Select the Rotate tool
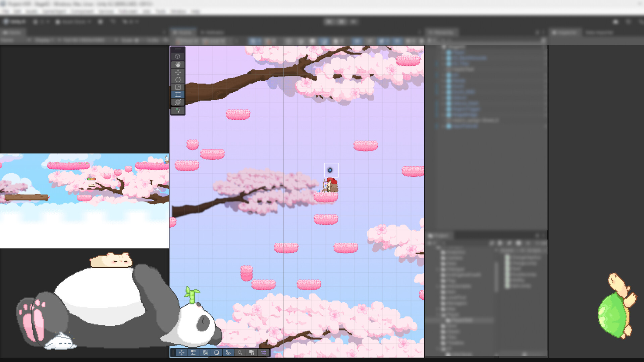644x362 pixels. click(x=178, y=79)
